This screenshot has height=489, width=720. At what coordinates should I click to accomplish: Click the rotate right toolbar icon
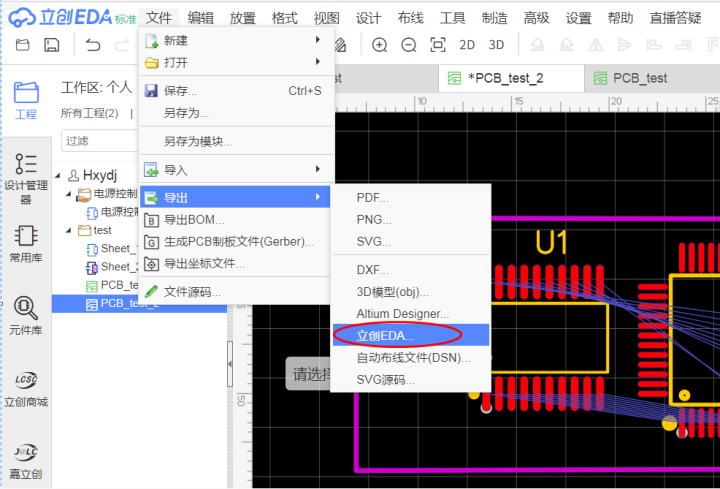567,45
